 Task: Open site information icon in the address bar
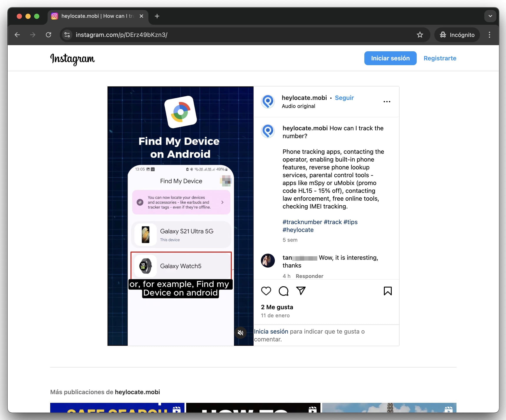pyautogui.click(x=67, y=35)
